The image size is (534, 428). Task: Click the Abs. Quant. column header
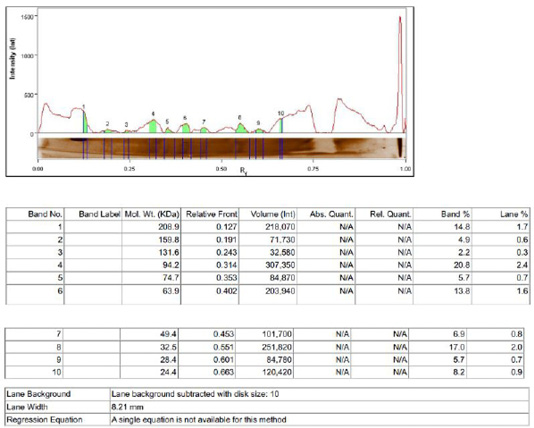click(x=331, y=214)
